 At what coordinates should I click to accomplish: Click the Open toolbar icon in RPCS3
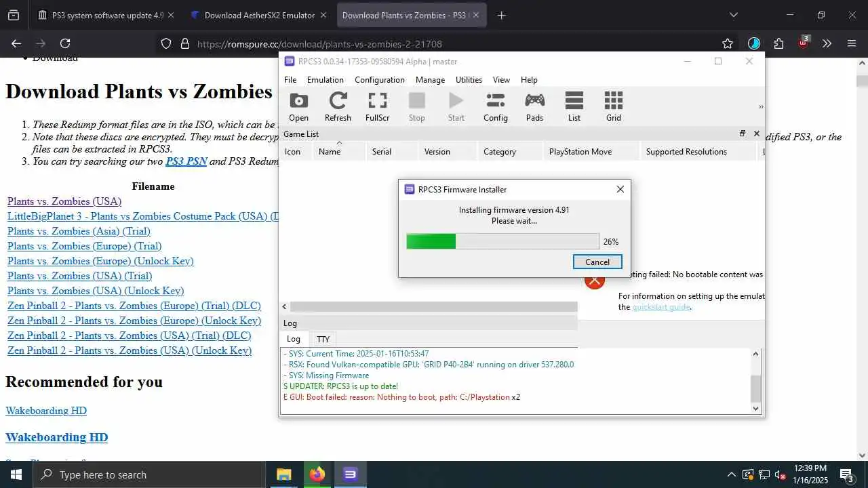(298, 107)
